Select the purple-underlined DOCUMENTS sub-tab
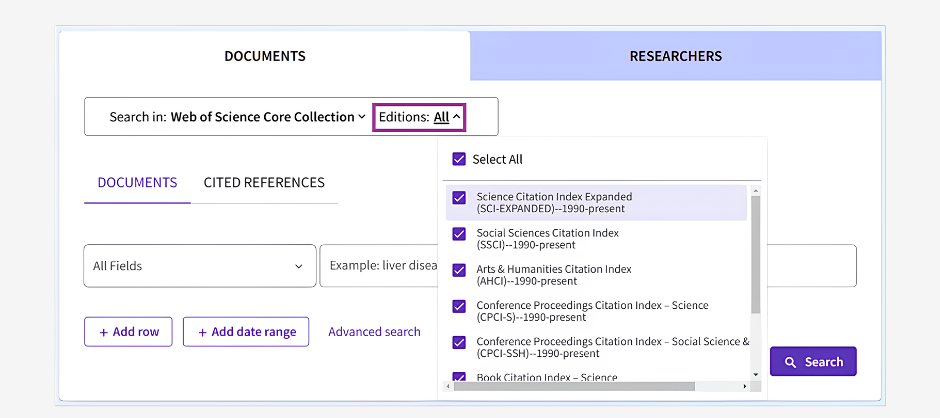 pyautogui.click(x=137, y=182)
